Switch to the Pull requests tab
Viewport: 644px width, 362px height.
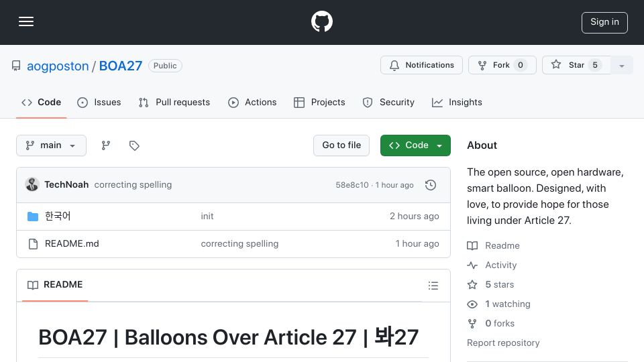[x=174, y=102]
